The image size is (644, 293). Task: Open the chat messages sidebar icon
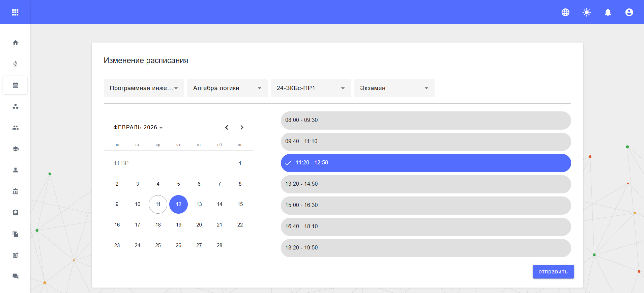pos(16,276)
